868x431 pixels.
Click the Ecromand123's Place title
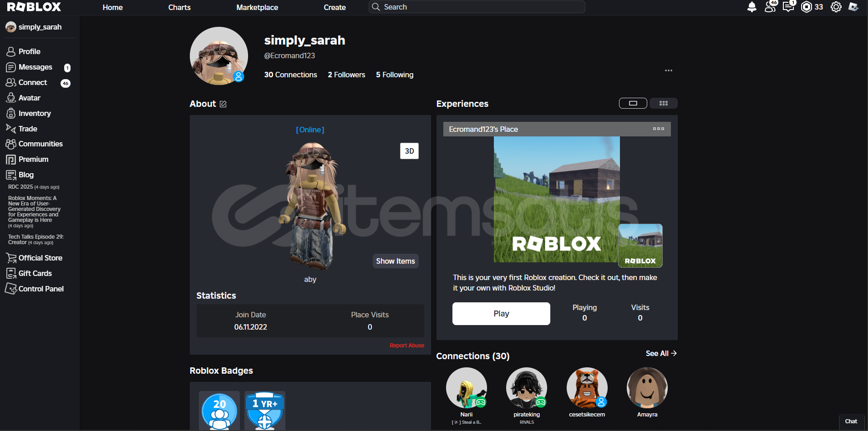coord(483,129)
